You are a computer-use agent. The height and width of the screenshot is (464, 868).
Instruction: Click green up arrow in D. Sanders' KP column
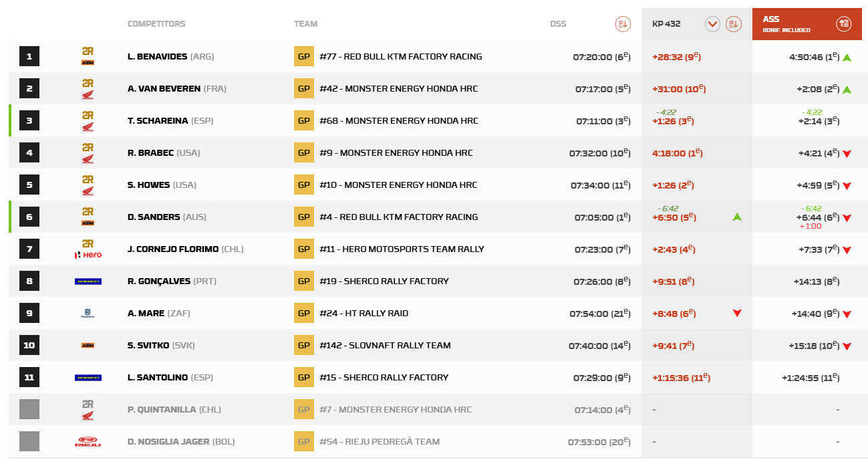[x=736, y=217]
